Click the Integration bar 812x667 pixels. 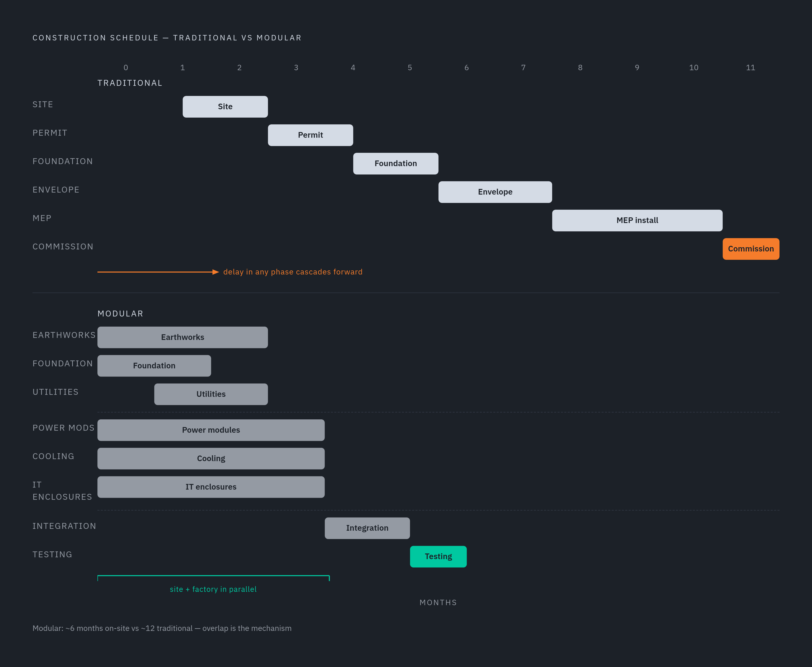click(x=367, y=528)
